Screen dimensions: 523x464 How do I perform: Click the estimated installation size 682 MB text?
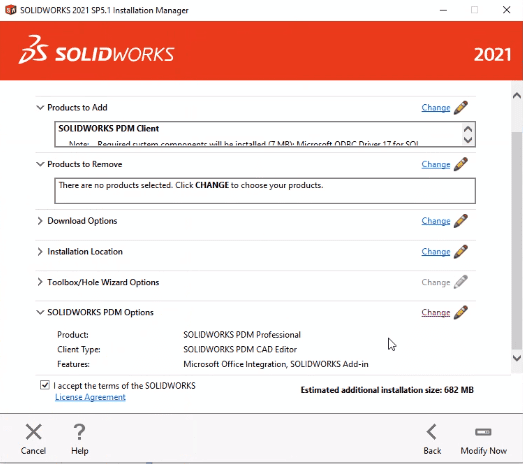pyautogui.click(x=387, y=390)
